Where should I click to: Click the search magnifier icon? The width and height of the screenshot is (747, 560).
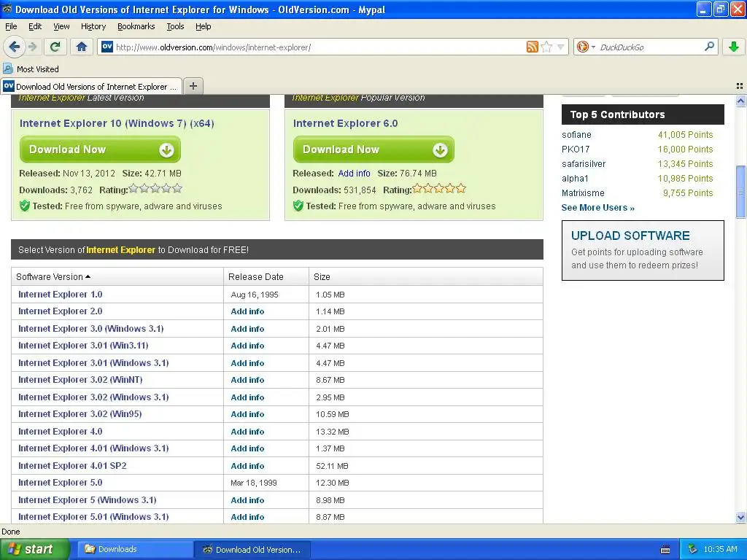pyautogui.click(x=709, y=47)
